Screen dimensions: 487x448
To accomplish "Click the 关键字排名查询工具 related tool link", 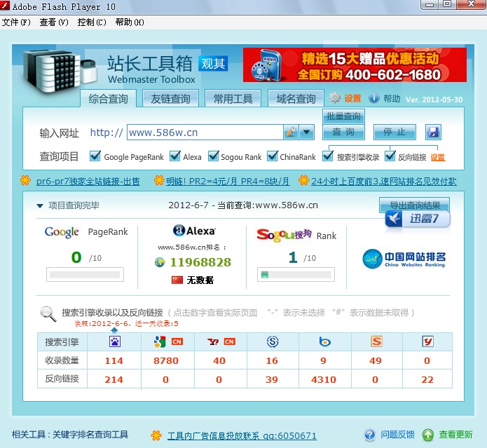I will (90, 435).
